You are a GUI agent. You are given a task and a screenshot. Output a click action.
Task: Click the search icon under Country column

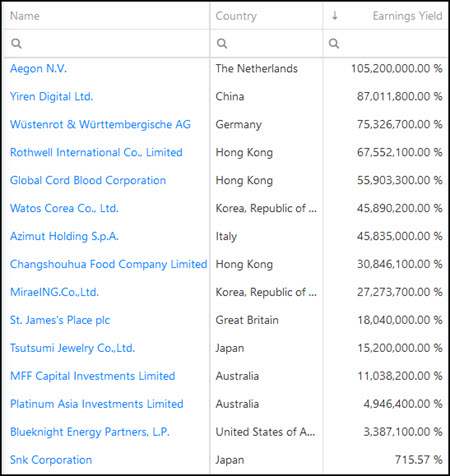point(222,43)
